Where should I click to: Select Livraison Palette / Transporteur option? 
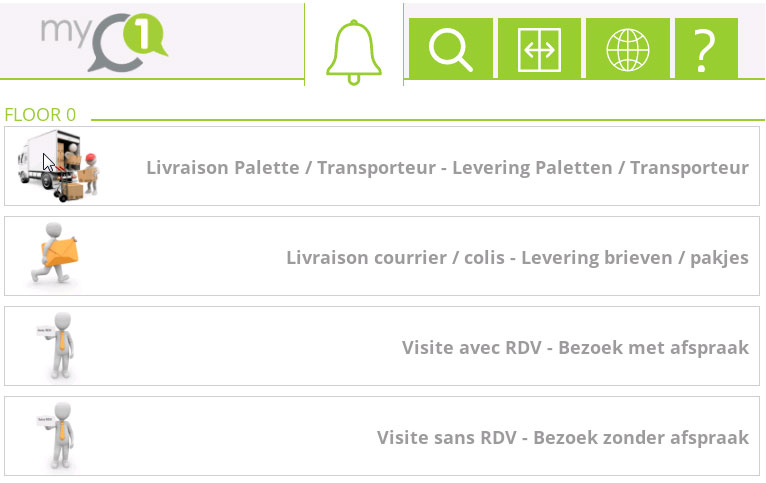(382, 166)
